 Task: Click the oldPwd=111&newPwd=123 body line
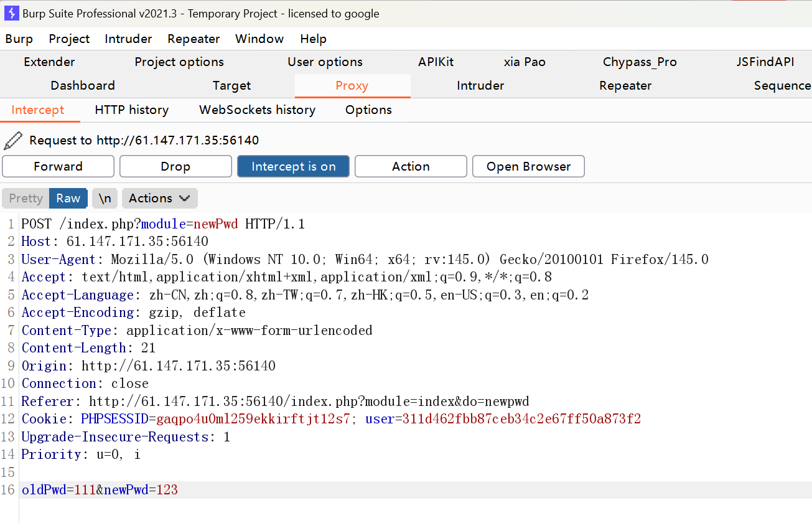[x=100, y=490]
